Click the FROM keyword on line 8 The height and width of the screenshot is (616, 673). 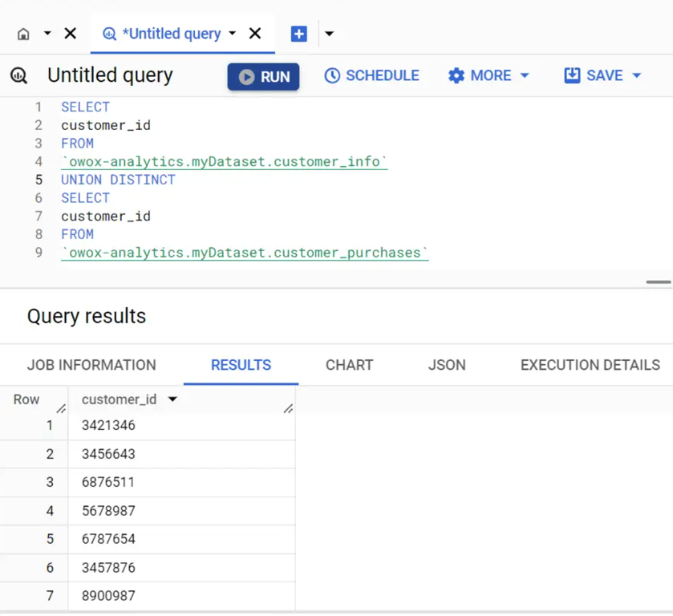click(77, 234)
